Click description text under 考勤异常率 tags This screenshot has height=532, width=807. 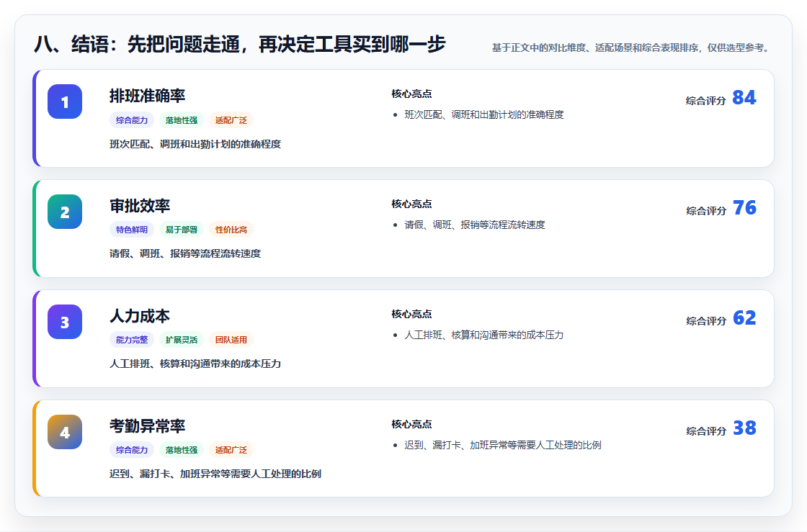tap(215, 474)
